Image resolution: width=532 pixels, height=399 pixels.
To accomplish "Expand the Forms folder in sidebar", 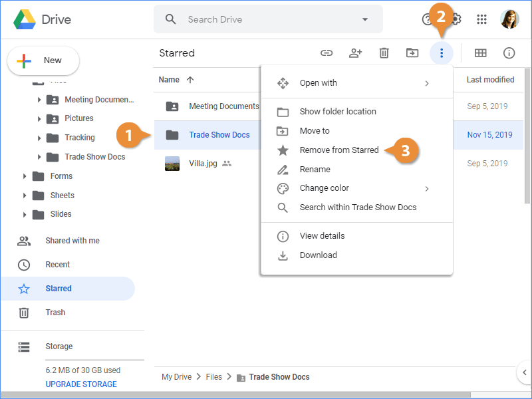I will 25,176.
